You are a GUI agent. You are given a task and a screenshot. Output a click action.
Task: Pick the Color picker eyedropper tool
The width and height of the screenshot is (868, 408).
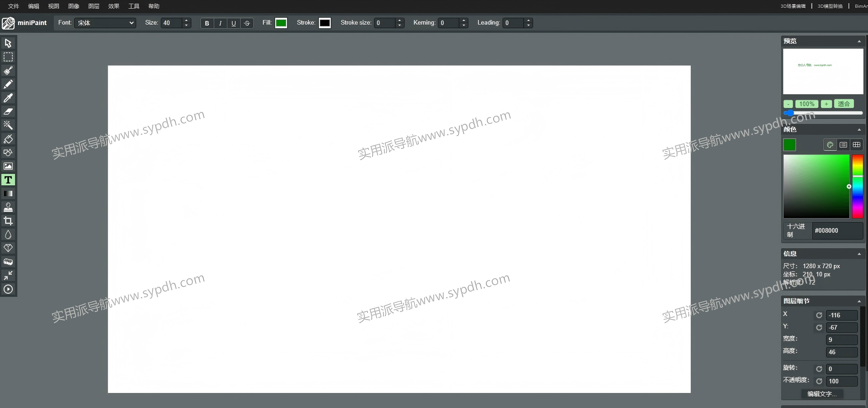pyautogui.click(x=8, y=98)
